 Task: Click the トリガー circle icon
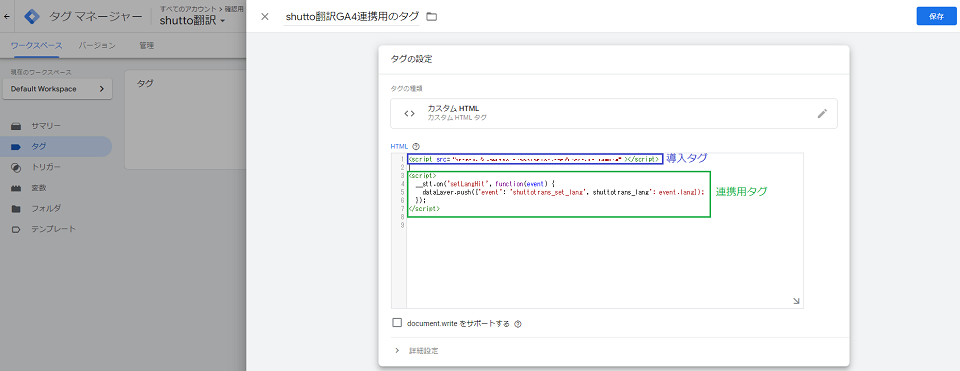pyautogui.click(x=17, y=167)
